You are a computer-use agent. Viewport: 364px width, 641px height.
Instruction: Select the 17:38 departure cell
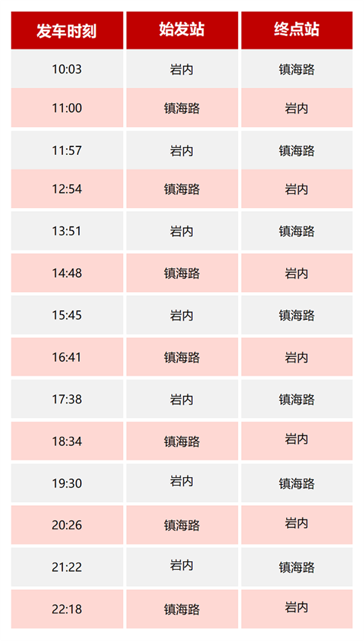pyautogui.click(x=67, y=400)
